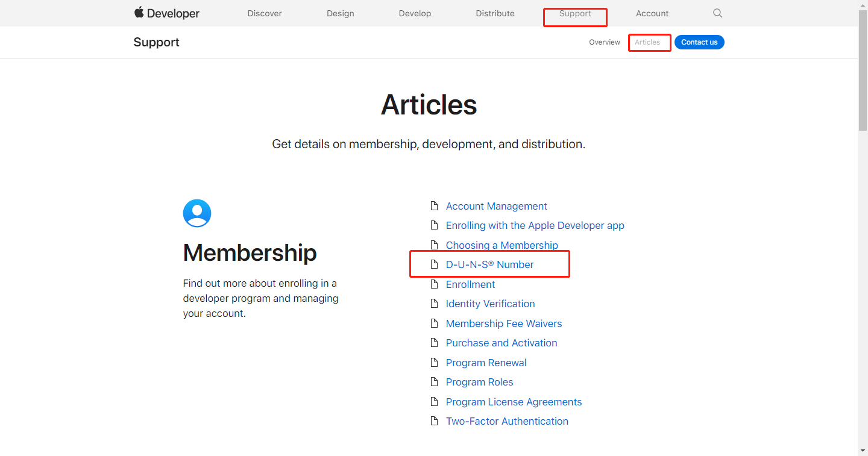Open the Distribute menu
Viewport: 868px width, 456px height.
495,13
